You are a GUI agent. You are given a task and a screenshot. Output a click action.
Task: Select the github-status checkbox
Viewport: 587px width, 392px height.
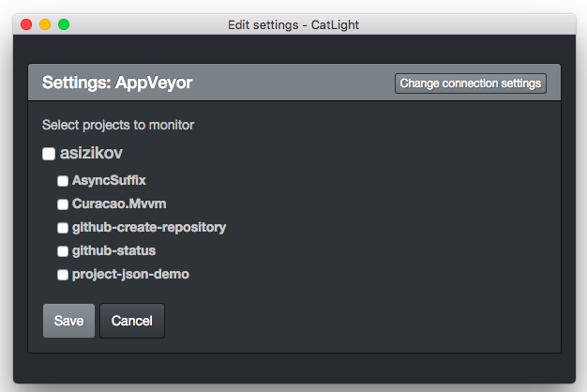pos(63,251)
